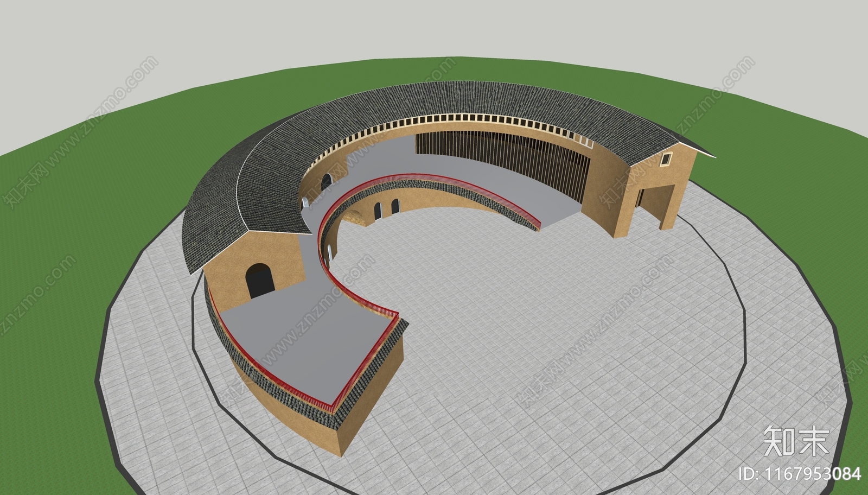The width and height of the screenshot is (868, 495).
Task: Click the ID: 1167953084 text
Action: (800, 473)
